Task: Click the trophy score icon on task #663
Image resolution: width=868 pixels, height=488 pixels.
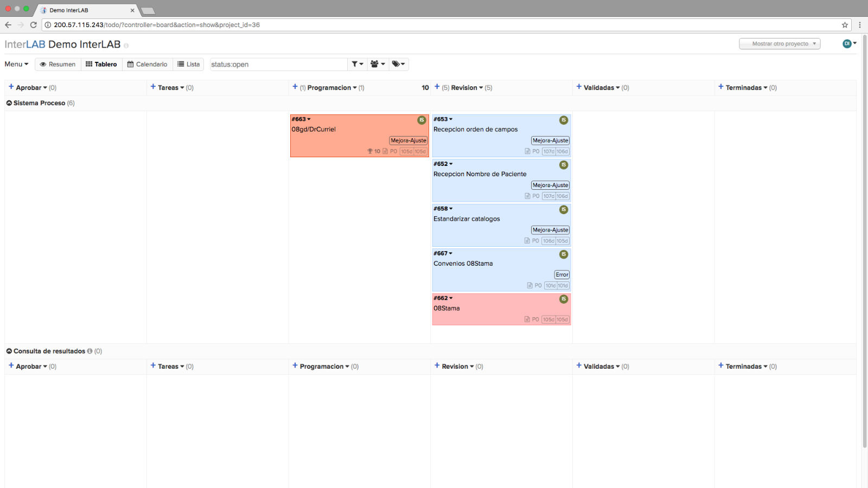Action: (x=370, y=151)
